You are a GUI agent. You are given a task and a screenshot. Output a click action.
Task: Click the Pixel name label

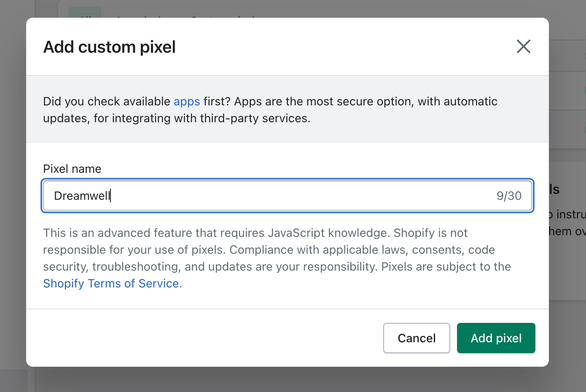72,168
